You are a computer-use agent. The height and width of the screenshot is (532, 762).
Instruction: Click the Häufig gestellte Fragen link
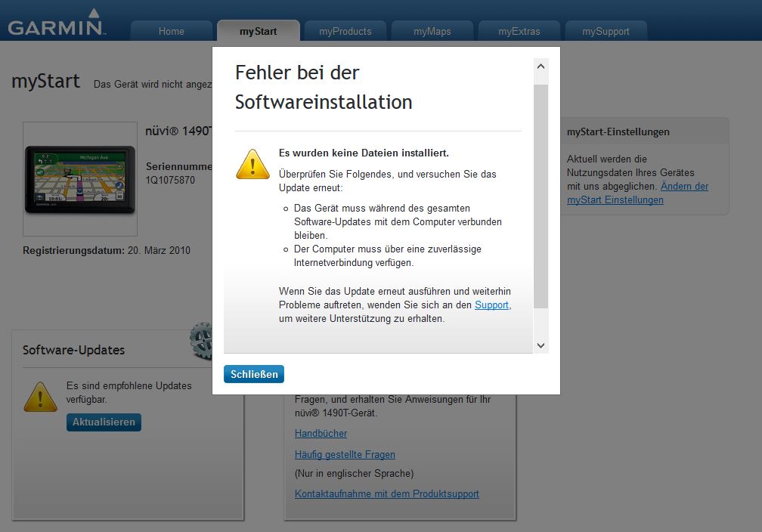pyautogui.click(x=345, y=455)
